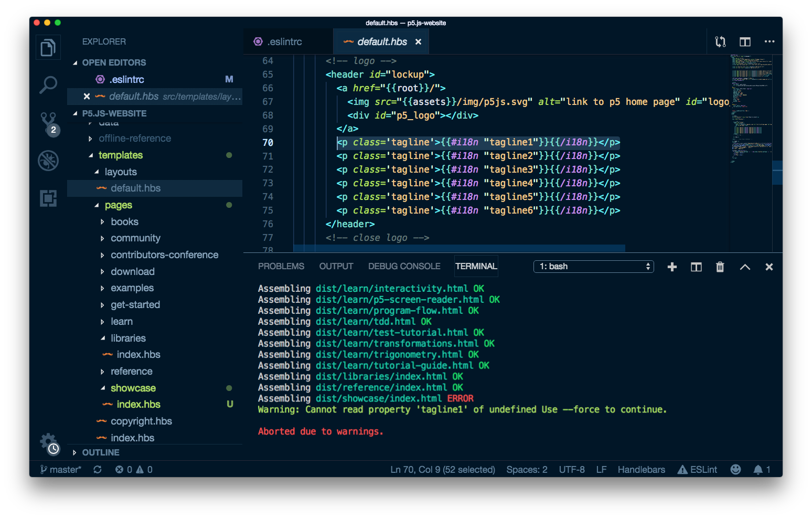Maximize the panel with chevron icon
The height and width of the screenshot is (519, 812).
pos(744,267)
